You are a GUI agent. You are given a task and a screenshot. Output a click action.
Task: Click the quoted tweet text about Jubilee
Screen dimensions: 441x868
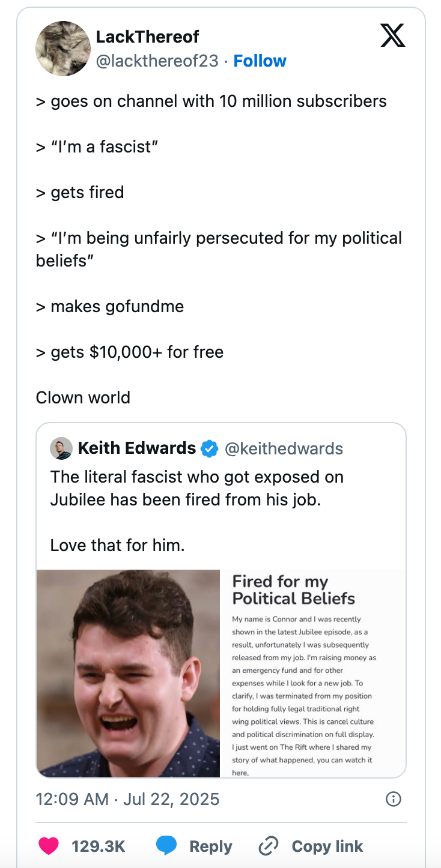pos(197,488)
